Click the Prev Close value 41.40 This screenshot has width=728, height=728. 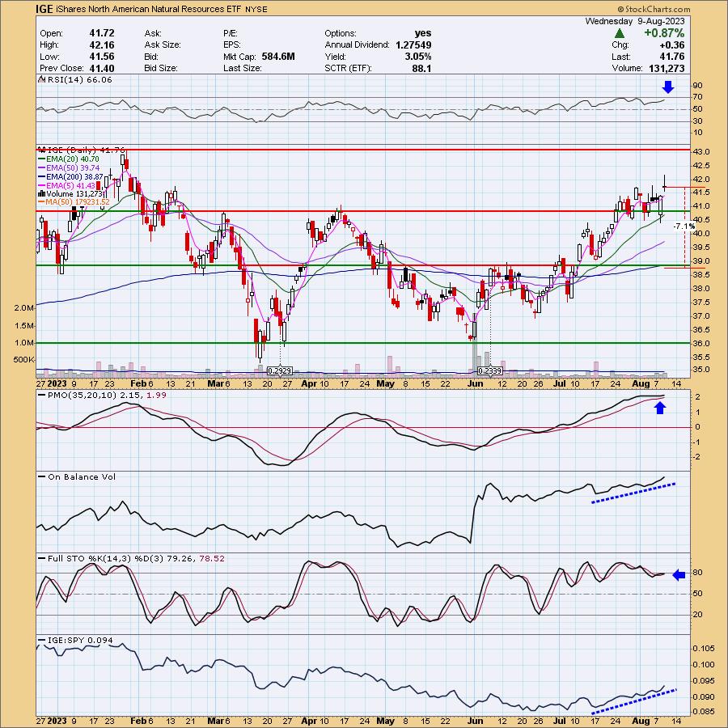pyautogui.click(x=102, y=68)
